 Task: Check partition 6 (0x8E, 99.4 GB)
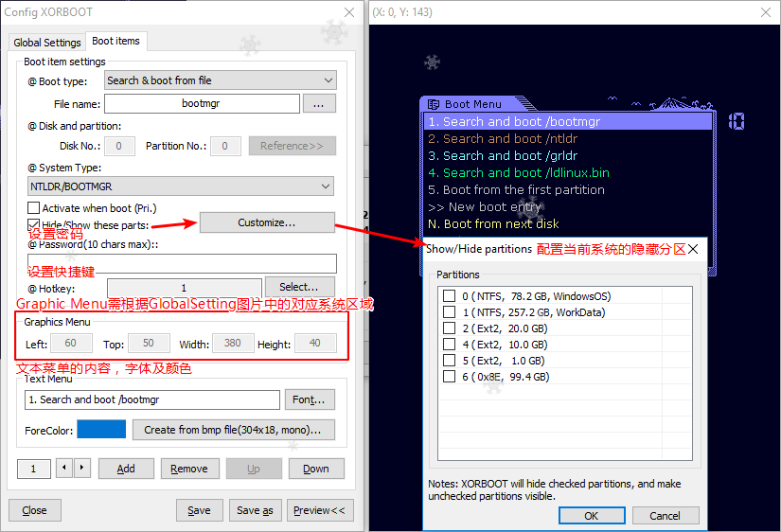click(x=450, y=376)
